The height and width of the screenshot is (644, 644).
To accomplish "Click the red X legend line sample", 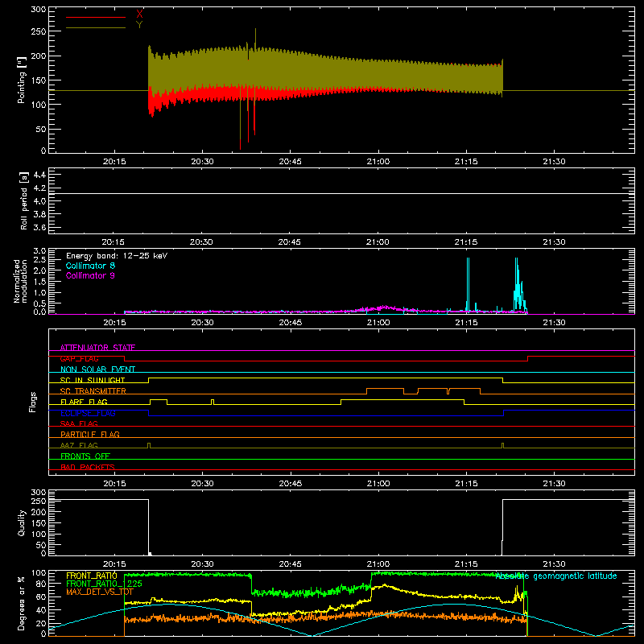I will tap(96, 17).
